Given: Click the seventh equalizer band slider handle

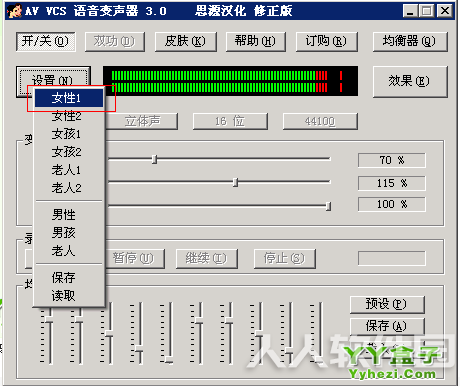Looking at the screenshot, I should pos(229,320).
